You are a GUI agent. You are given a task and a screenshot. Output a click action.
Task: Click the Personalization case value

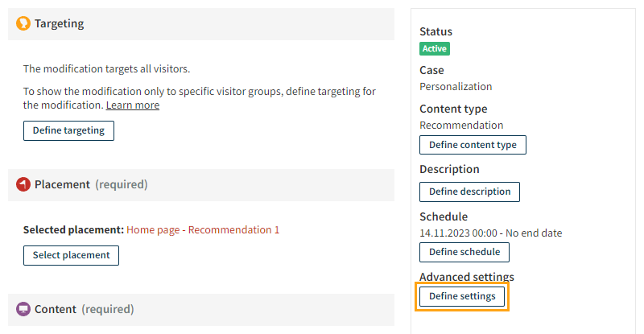[x=456, y=86]
